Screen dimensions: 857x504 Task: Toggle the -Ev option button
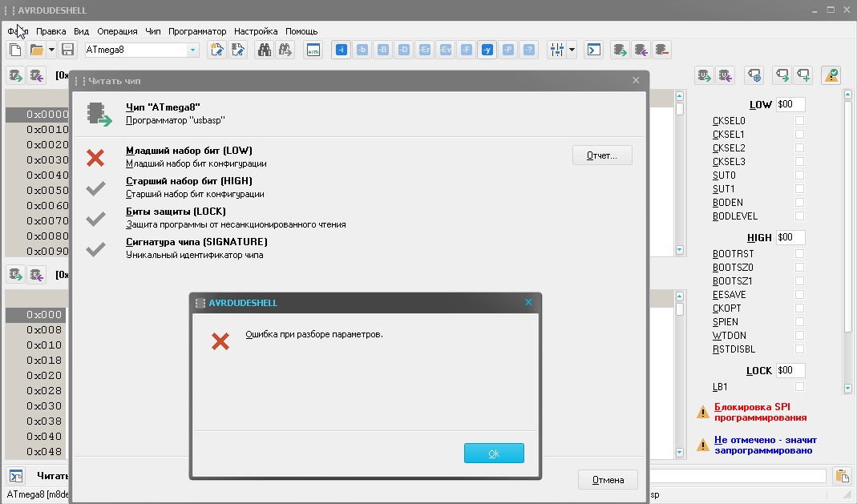coord(446,50)
